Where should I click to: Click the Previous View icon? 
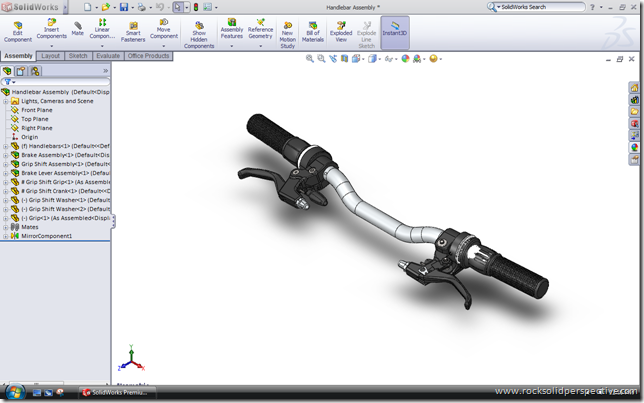[333, 59]
